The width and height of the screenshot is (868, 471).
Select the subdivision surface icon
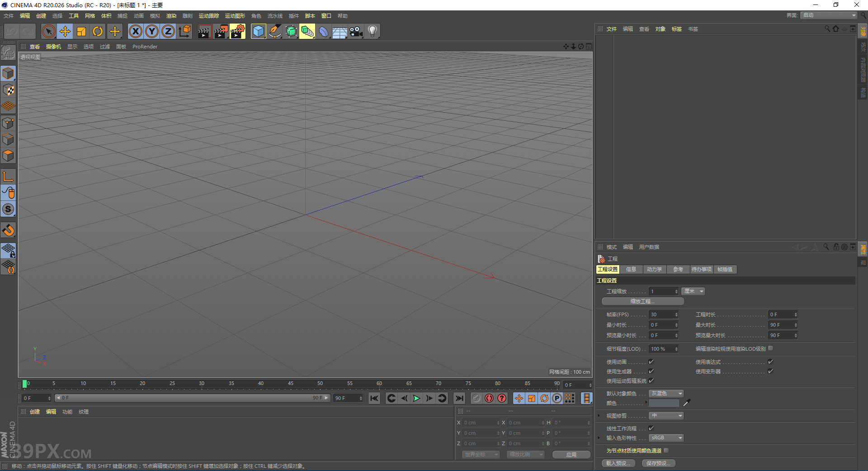pyautogui.click(x=291, y=31)
